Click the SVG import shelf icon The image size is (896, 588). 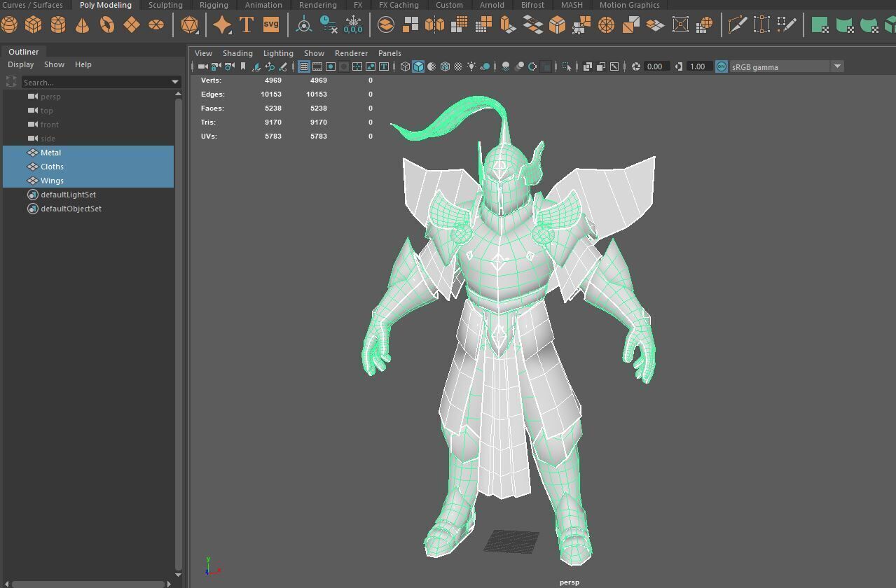click(x=270, y=24)
